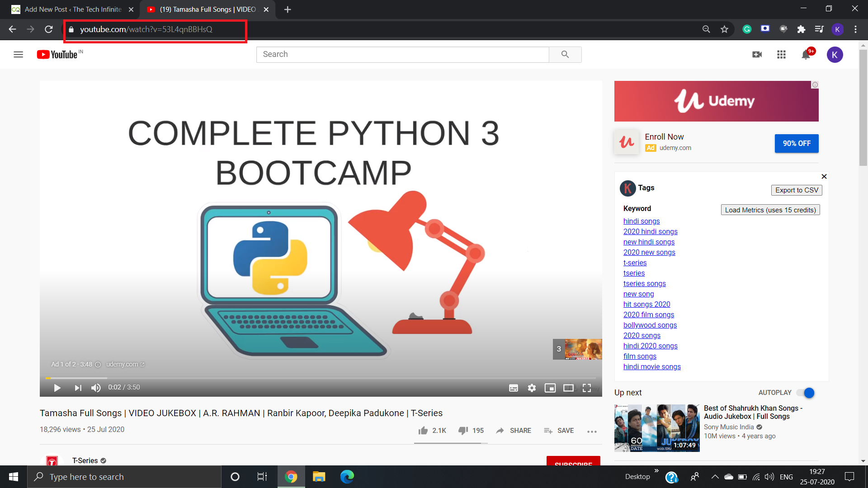Open the 'hindi movie songs' tag link

click(652, 366)
